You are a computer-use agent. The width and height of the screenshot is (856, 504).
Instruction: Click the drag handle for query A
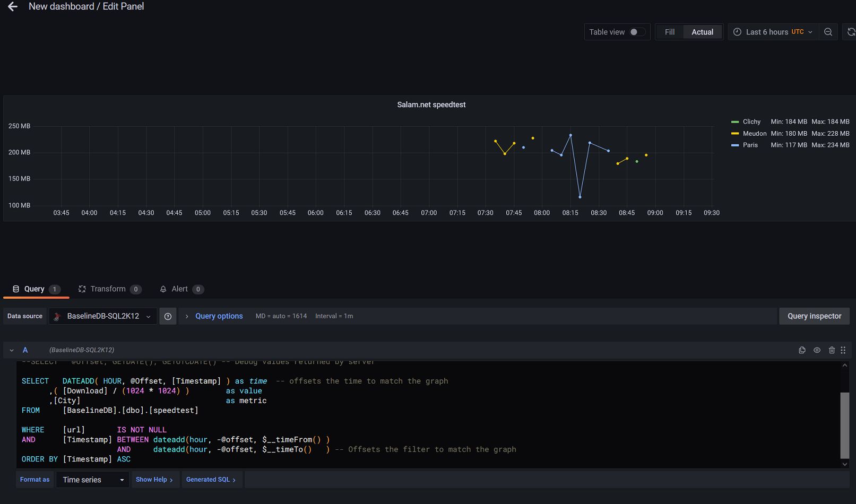point(843,350)
